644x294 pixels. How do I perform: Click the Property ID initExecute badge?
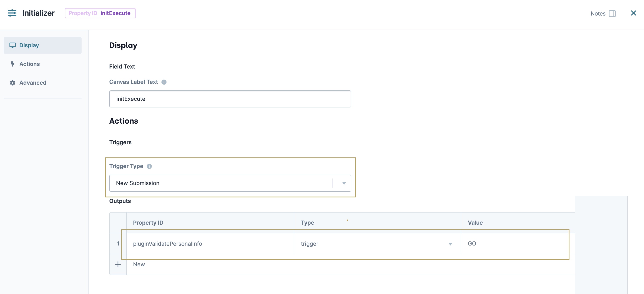click(100, 13)
